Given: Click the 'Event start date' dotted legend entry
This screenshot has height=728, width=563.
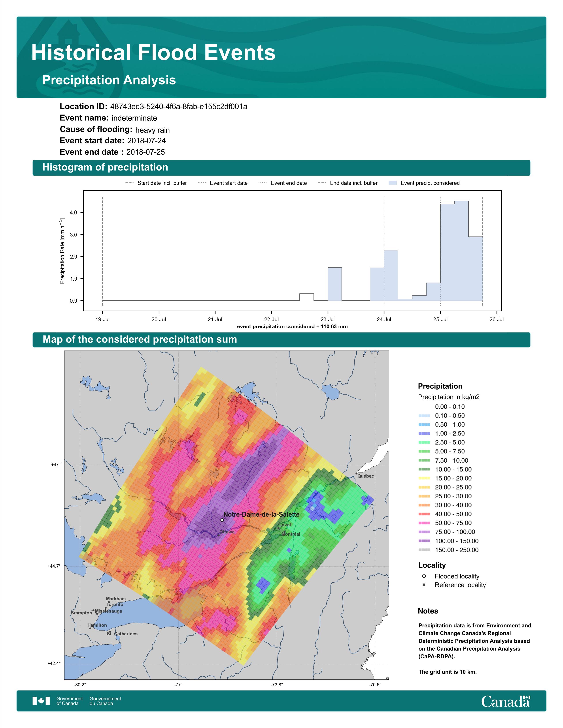Looking at the screenshot, I should point(223,183).
